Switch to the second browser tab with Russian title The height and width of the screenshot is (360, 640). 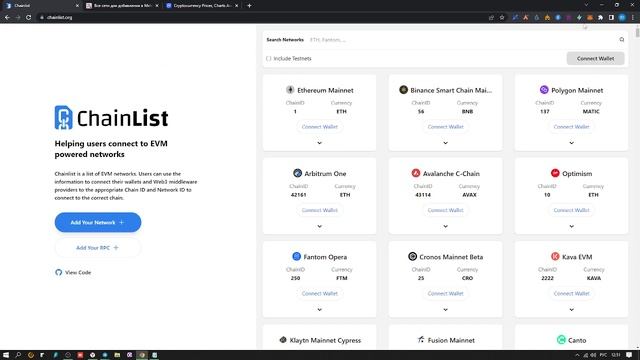[x=121, y=6]
